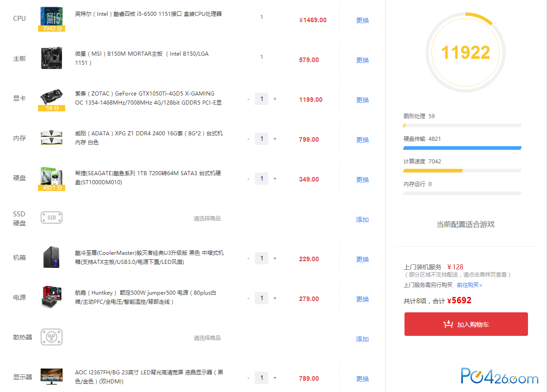The image size is (547, 392).
Task: Click the 硬盘传输 score progress bar
Action: click(x=462, y=148)
